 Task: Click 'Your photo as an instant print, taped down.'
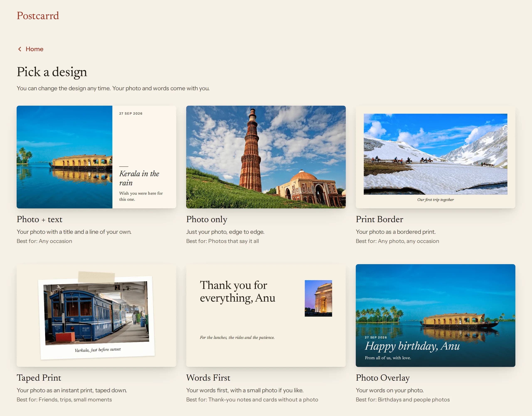click(72, 390)
